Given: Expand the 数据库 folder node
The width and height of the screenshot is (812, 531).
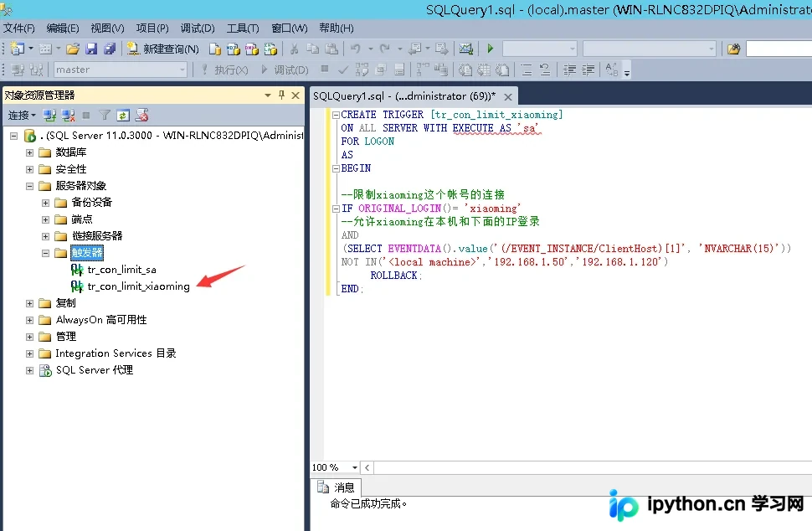Looking at the screenshot, I should point(29,152).
